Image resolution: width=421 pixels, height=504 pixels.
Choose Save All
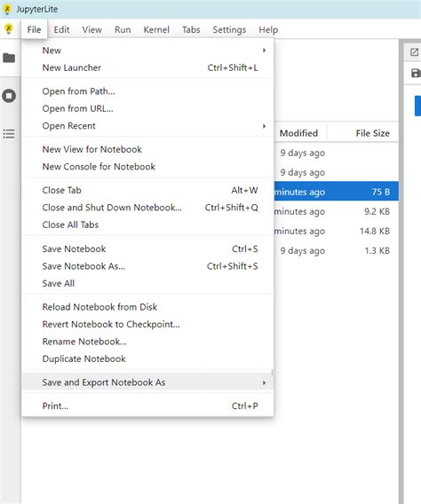(x=147, y=284)
